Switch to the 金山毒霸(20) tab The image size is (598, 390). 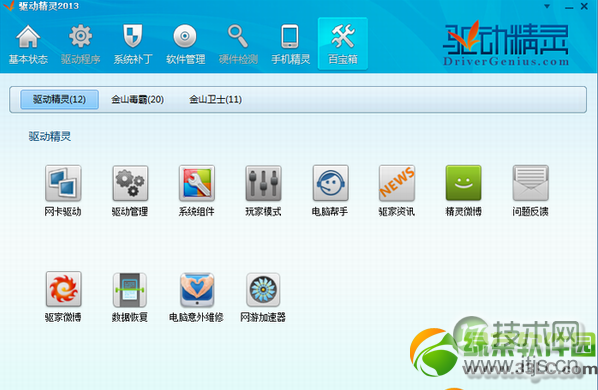point(138,100)
